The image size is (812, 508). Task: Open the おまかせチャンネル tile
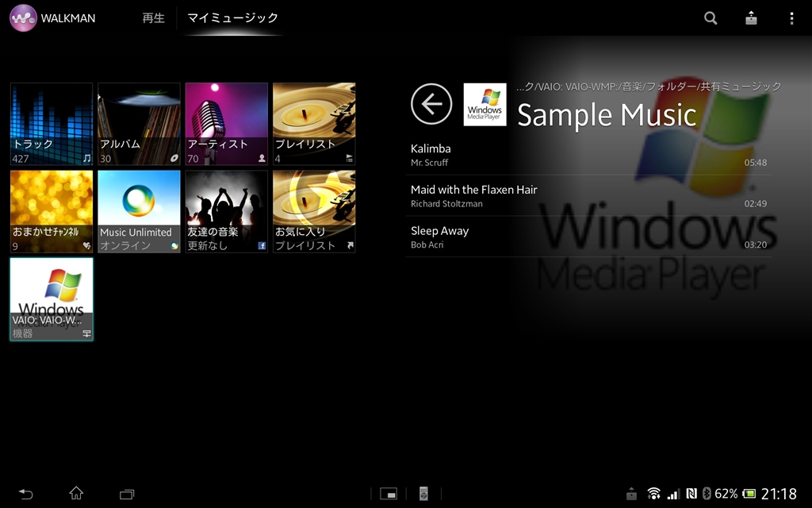pyautogui.click(x=52, y=211)
